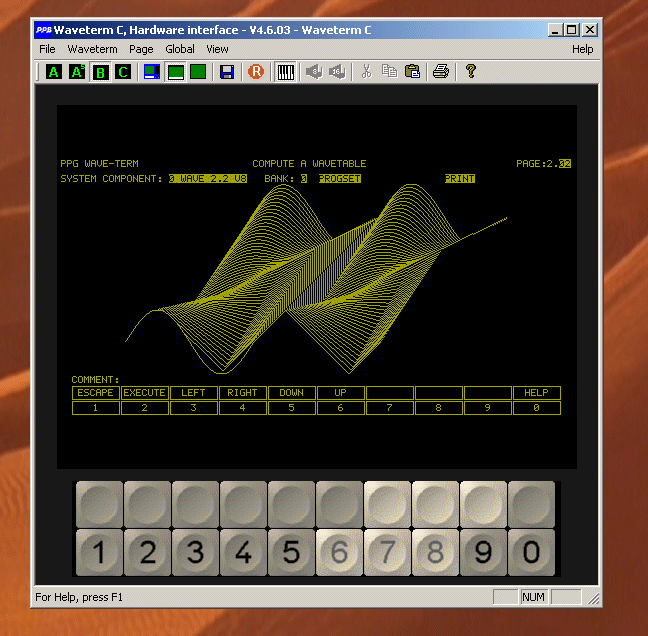Click the COMMENT: label
The width and height of the screenshot is (648, 636).
click(x=95, y=379)
